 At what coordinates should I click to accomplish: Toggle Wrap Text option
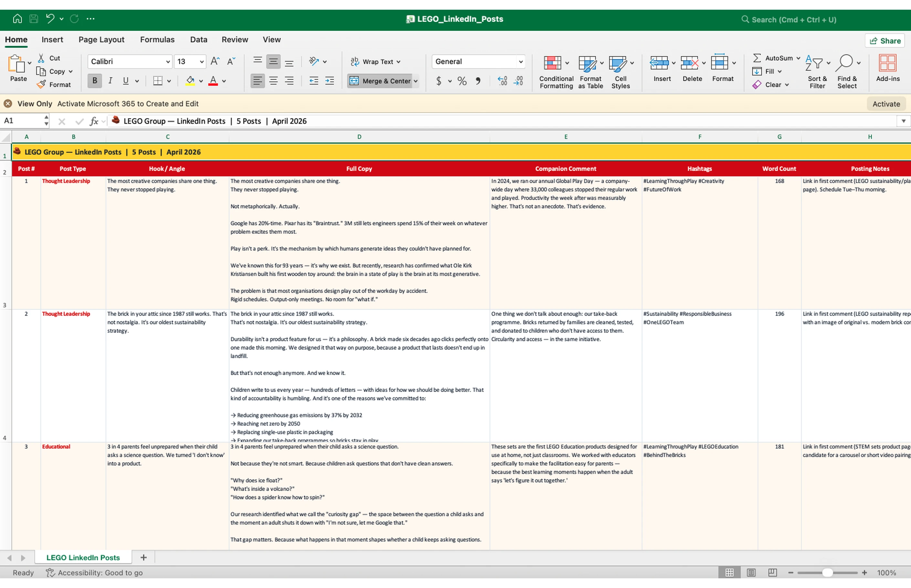pyautogui.click(x=375, y=61)
